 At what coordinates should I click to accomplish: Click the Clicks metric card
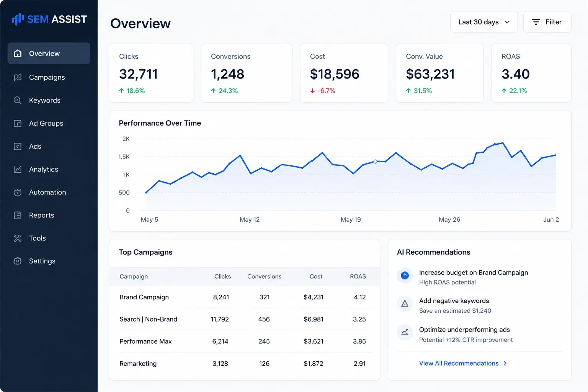tap(151, 73)
